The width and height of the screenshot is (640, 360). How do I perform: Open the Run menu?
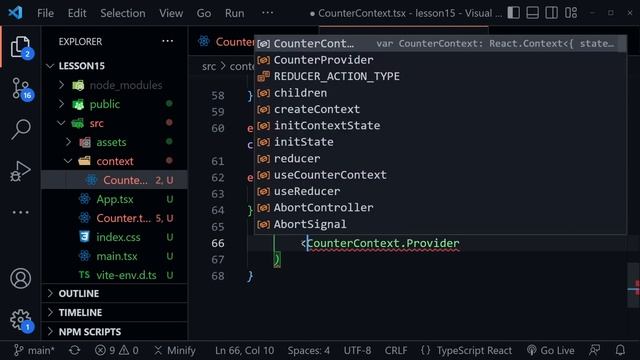coord(234,13)
